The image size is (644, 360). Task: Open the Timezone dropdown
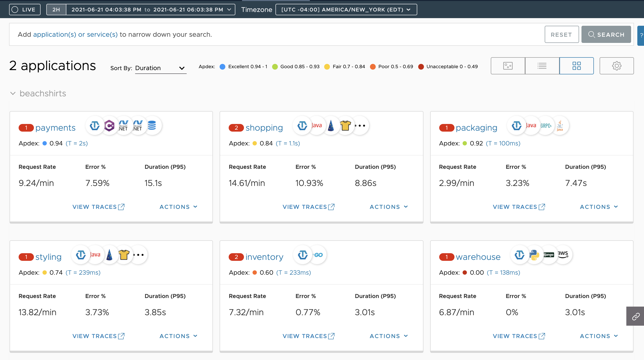tap(346, 10)
